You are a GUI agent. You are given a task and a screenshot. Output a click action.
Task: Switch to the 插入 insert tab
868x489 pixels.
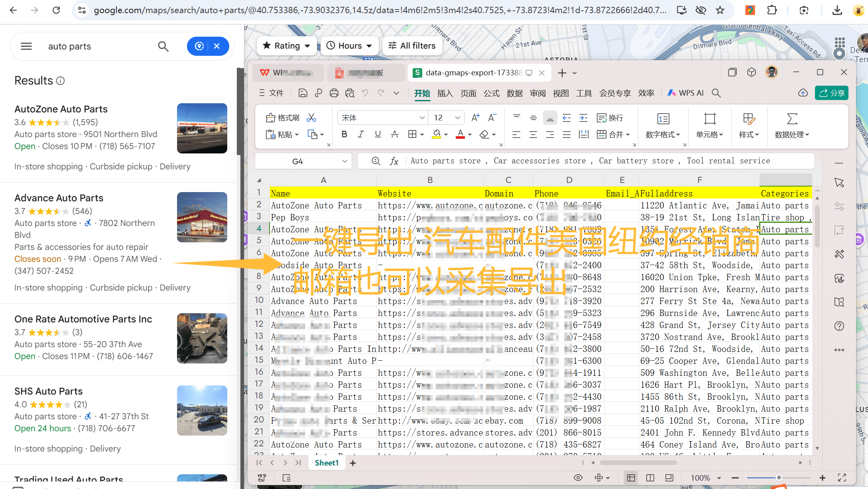pyautogui.click(x=445, y=93)
